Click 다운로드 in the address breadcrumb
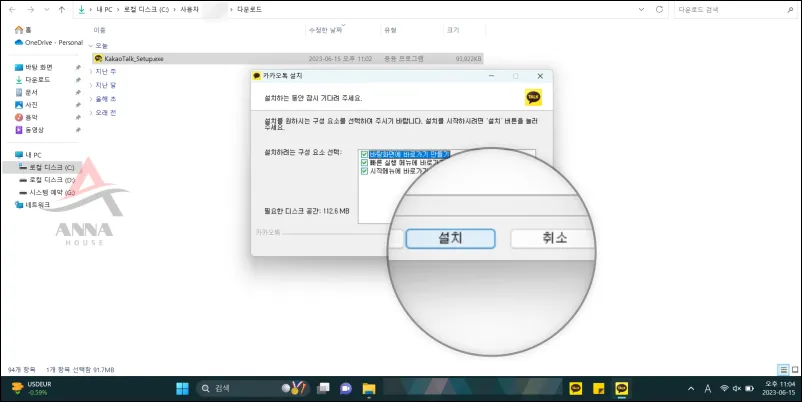 click(x=250, y=10)
